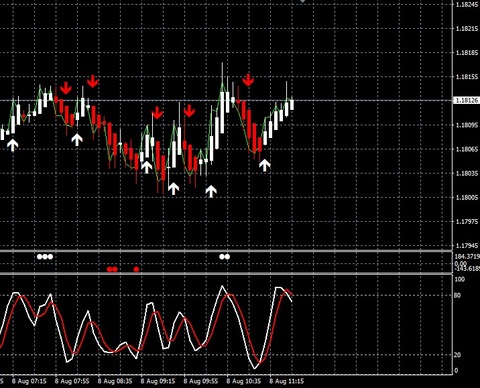Click the 1.18245 price scale value
This screenshot has height=388, width=480.
point(467,4)
